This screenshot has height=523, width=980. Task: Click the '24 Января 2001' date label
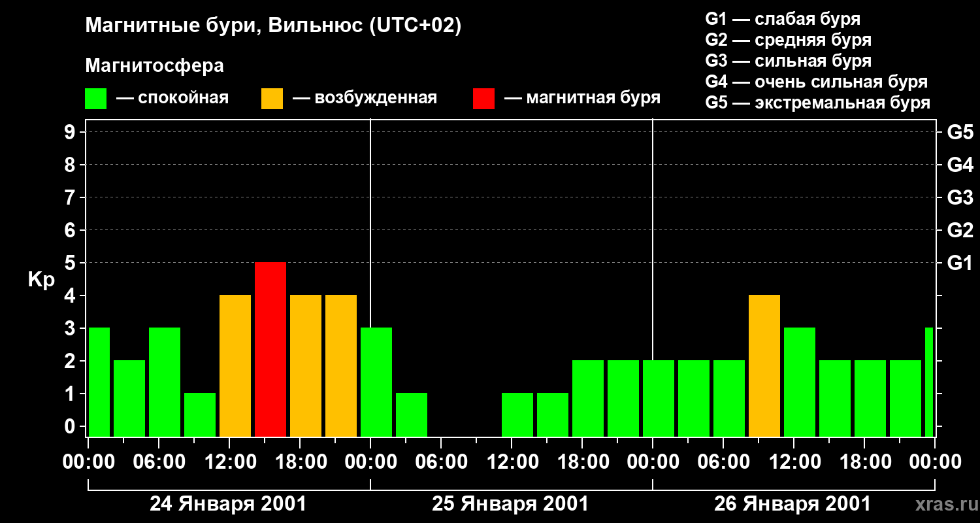pyautogui.click(x=228, y=504)
